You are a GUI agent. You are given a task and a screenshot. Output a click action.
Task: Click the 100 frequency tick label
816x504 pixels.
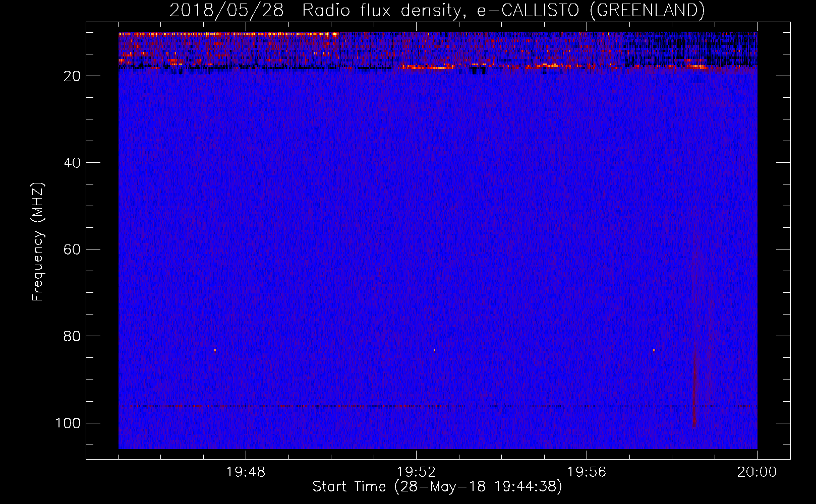pyautogui.click(x=68, y=423)
